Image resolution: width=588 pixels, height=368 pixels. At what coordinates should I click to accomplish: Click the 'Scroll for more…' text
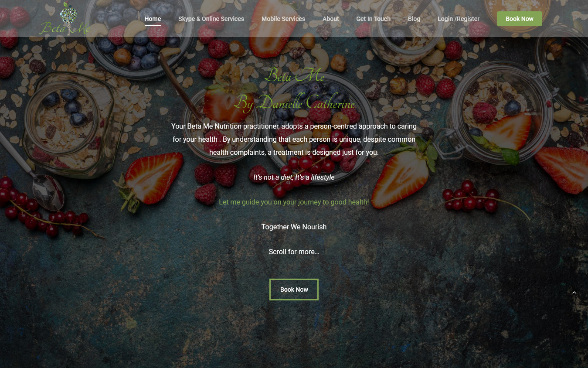click(x=294, y=252)
